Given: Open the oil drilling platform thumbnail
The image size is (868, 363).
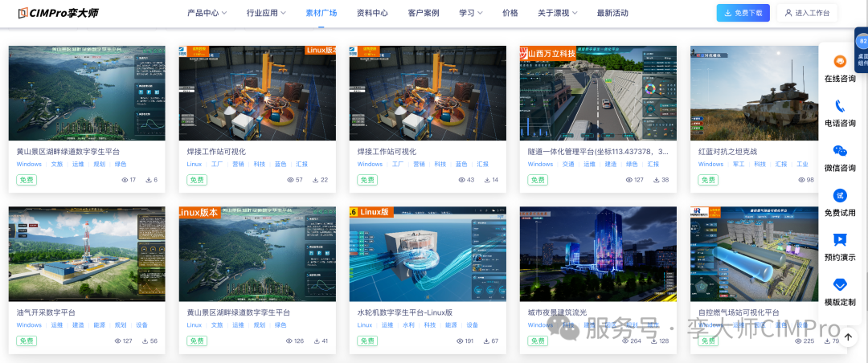Looking at the screenshot, I should [87, 254].
